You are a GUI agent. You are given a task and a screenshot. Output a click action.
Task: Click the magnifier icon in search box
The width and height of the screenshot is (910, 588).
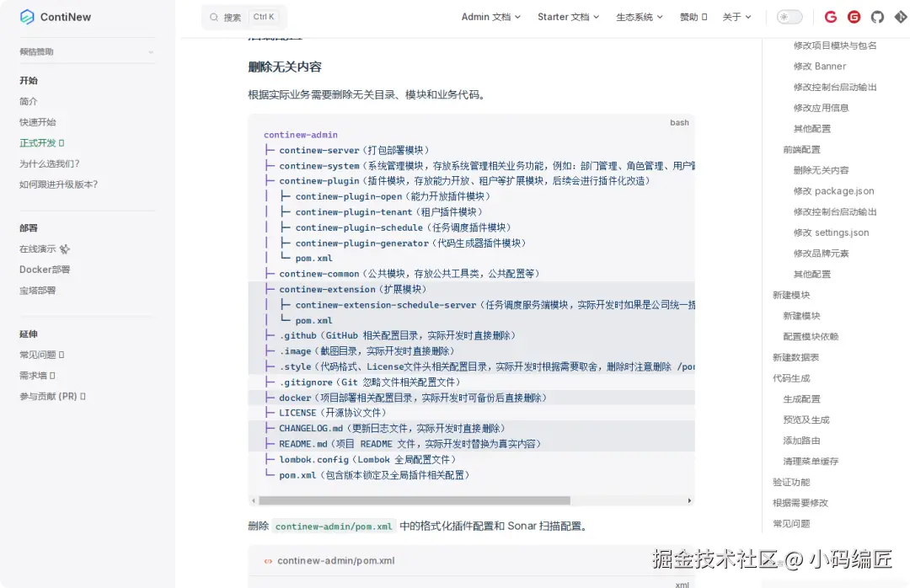tap(213, 18)
